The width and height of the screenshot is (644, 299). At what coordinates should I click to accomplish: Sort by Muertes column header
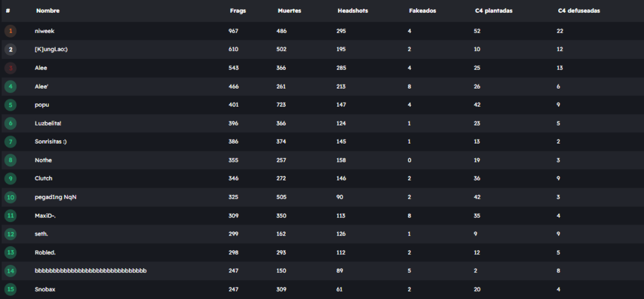[290, 11]
